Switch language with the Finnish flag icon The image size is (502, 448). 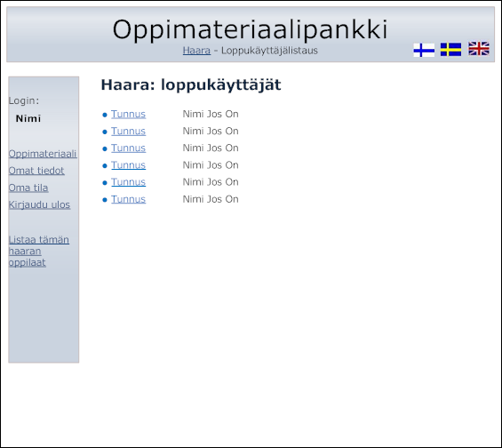coord(424,50)
